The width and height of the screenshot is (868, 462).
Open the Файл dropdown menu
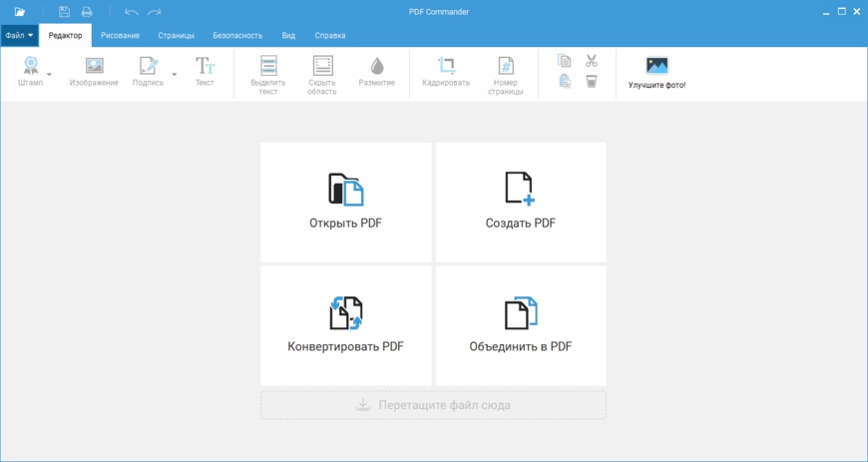tap(19, 35)
